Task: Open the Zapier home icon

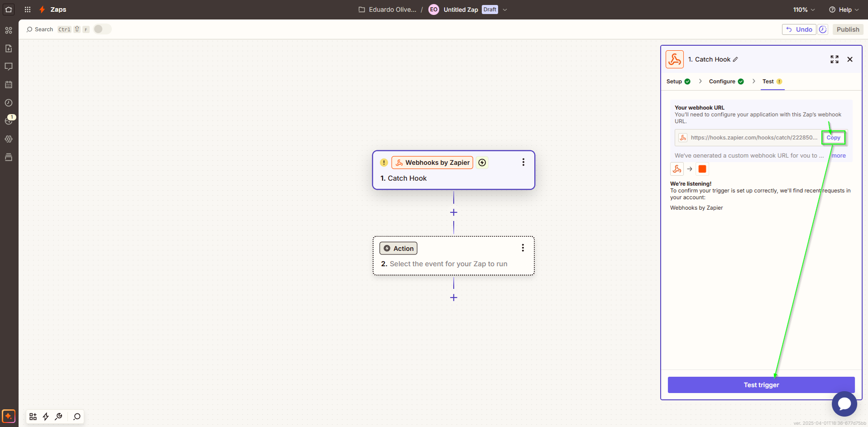Action: pyautogui.click(x=9, y=10)
